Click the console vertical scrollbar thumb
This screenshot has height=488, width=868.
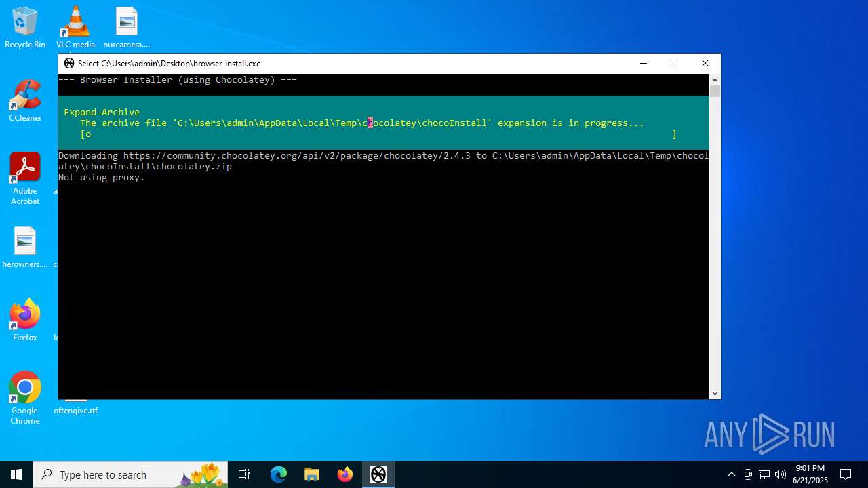click(x=715, y=91)
